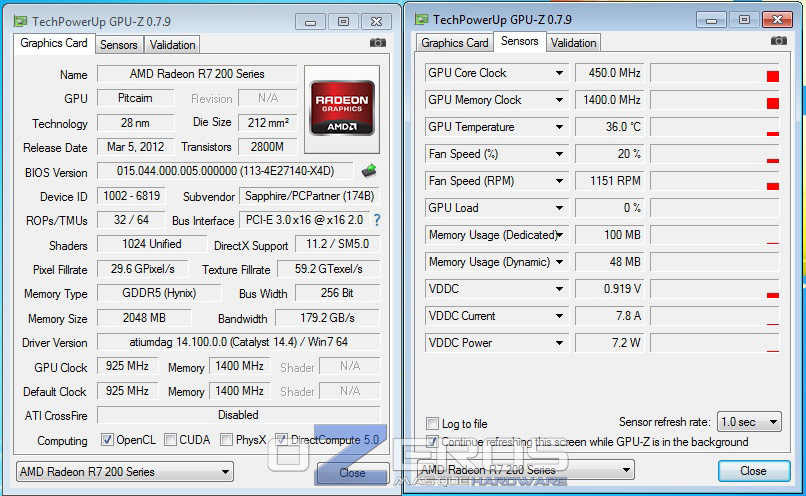Switch to Graphics Card tab in the right window

coord(455,43)
